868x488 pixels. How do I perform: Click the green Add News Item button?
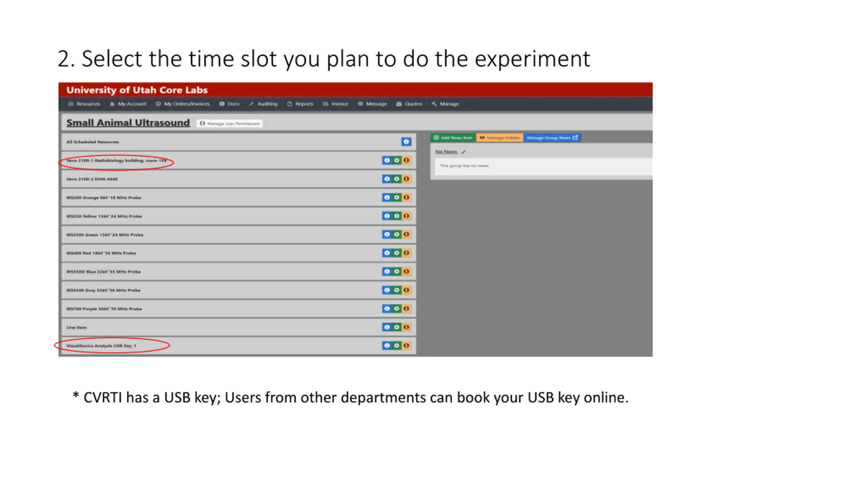pos(453,138)
